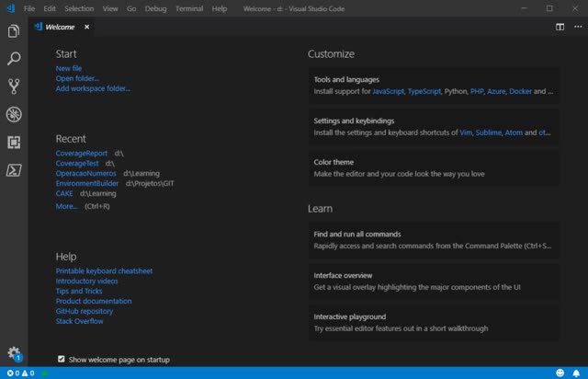588x379 pixels.
Task: Open the File menu
Action: pyautogui.click(x=28, y=8)
